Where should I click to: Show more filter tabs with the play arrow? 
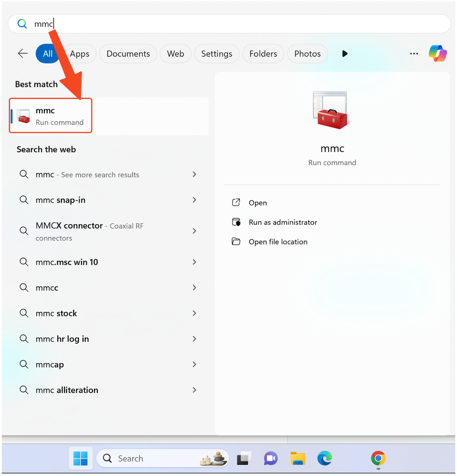pyautogui.click(x=345, y=54)
